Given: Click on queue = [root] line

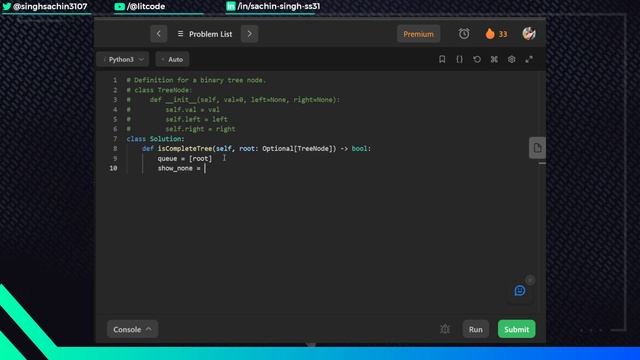Looking at the screenshot, I should click(185, 158).
